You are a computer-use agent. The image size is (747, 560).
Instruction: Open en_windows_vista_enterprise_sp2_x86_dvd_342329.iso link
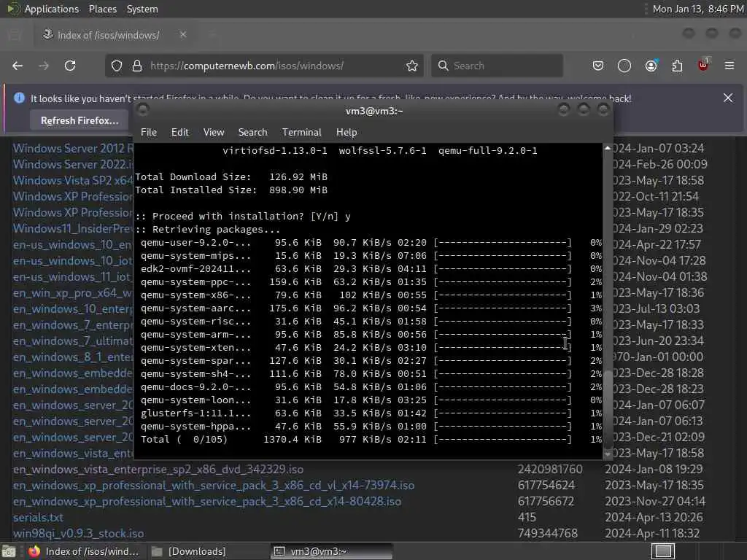(158, 469)
